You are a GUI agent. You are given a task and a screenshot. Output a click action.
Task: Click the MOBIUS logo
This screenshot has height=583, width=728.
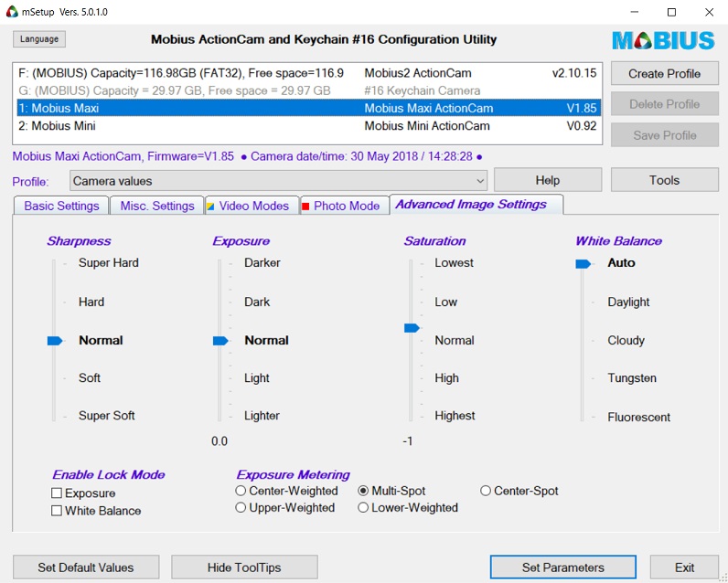[663, 41]
